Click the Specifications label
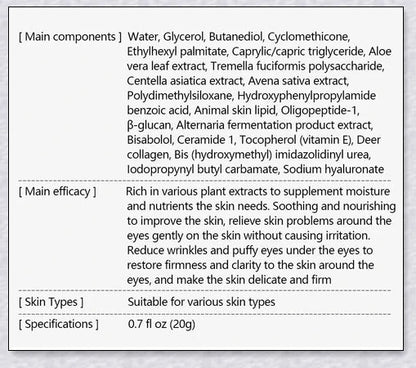This screenshot has height=368, width=416. coord(58,324)
